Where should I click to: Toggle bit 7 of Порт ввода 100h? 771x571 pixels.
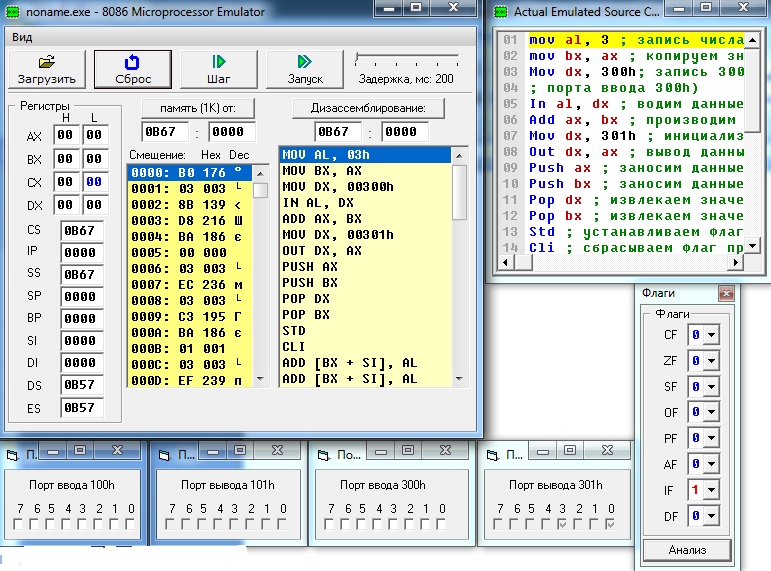click(x=18, y=524)
